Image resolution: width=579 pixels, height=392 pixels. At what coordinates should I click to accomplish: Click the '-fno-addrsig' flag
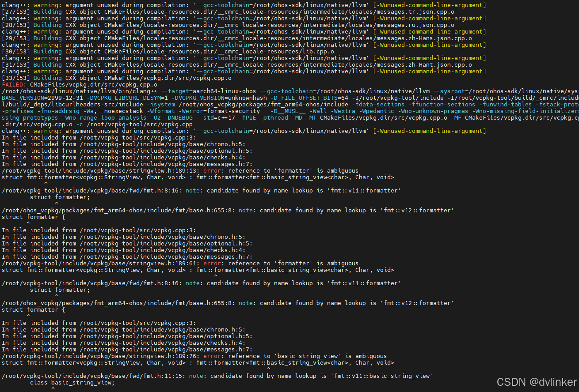(58, 111)
